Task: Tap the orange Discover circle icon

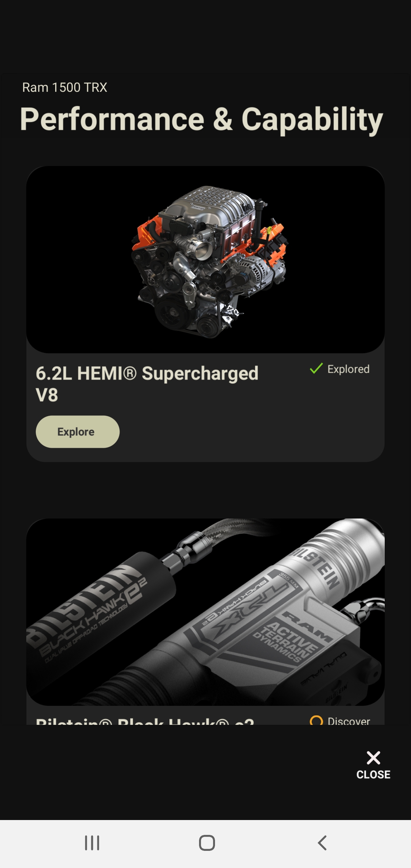Action: 316,720
